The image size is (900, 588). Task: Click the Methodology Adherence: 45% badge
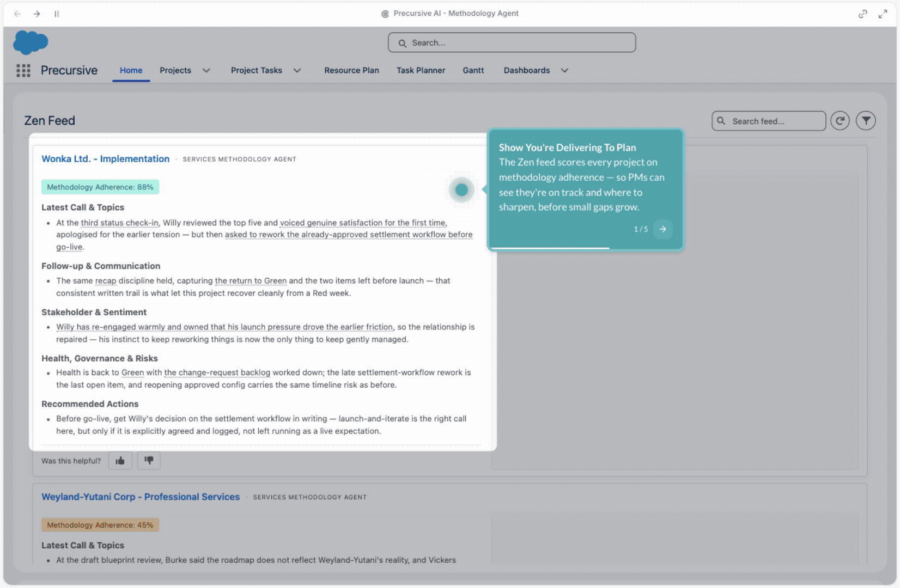coord(100,525)
